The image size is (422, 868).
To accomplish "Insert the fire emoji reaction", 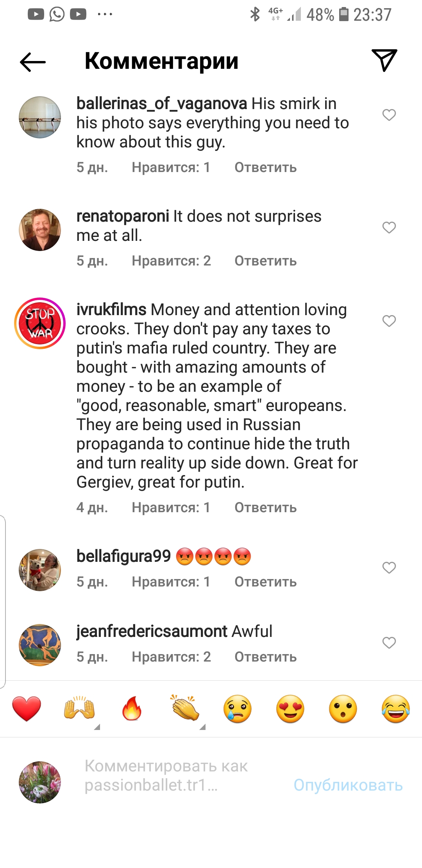I will [132, 708].
